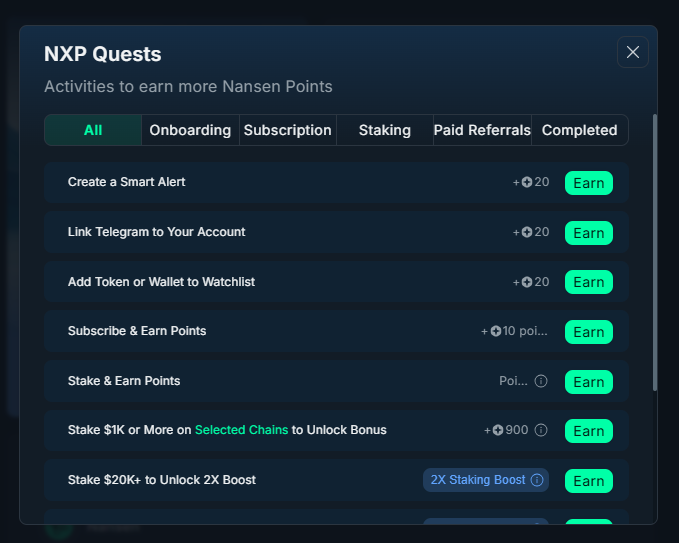679x543 pixels.
Task: Click the quest list vertical scrollbar
Action: tap(655, 253)
